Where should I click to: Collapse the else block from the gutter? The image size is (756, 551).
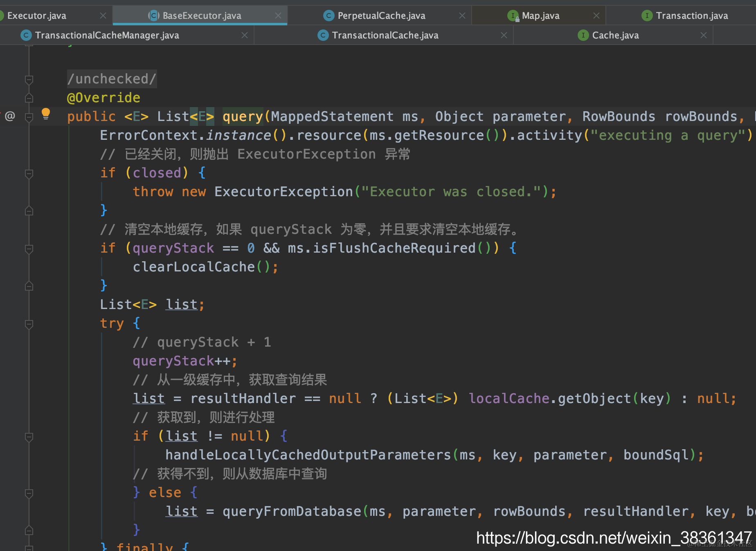[29, 493]
